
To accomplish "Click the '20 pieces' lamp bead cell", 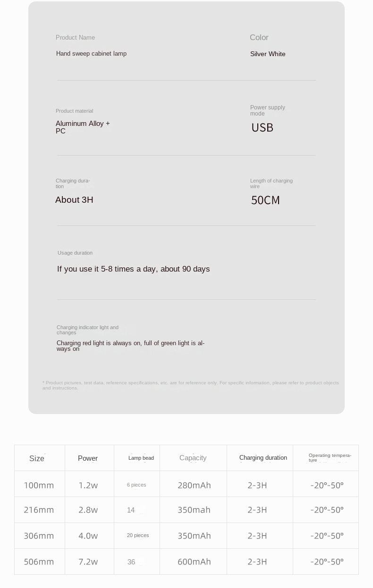I will click(138, 536).
